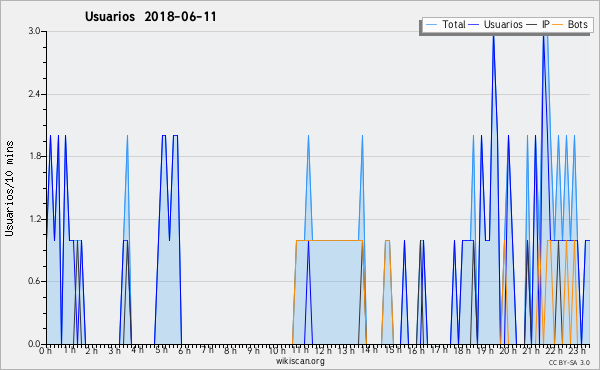Viewport: 600px width, 370px height.
Task: Click the light blue Total legend line
Action: pos(431,25)
